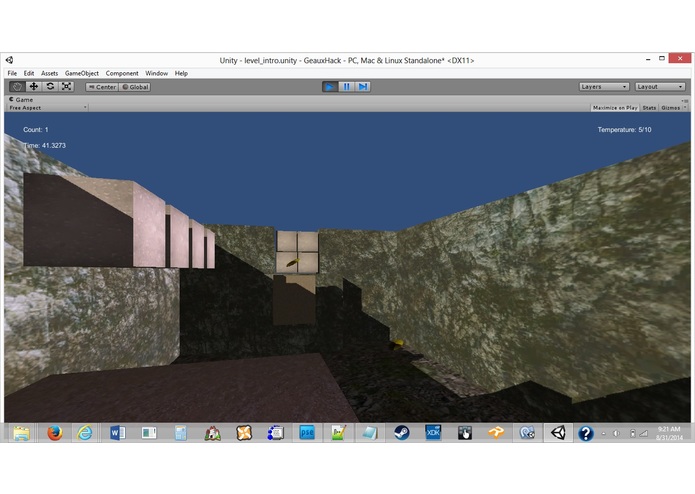Open the GameObject menu

pyautogui.click(x=82, y=73)
